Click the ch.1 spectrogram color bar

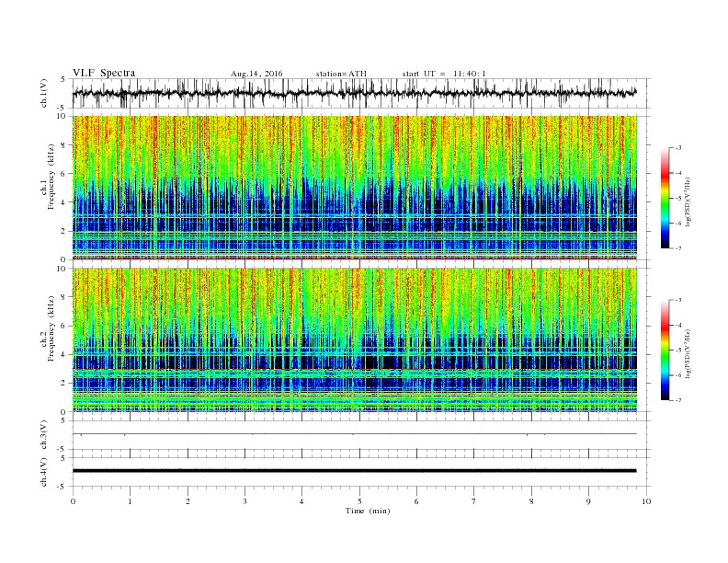click(665, 199)
